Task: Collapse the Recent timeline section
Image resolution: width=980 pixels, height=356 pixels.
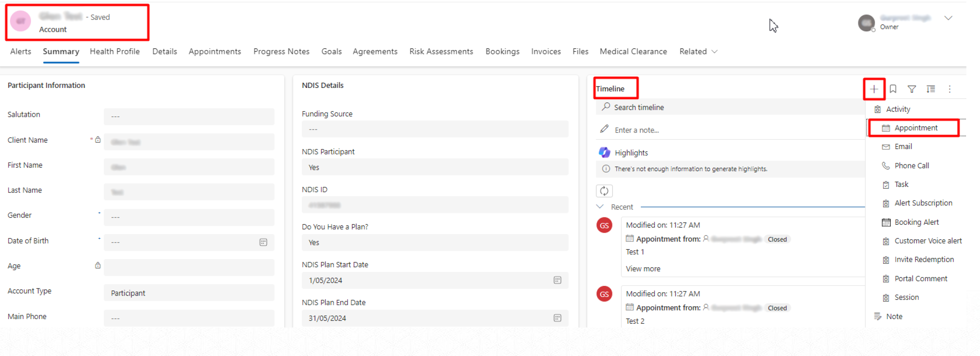Action: (x=600, y=207)
